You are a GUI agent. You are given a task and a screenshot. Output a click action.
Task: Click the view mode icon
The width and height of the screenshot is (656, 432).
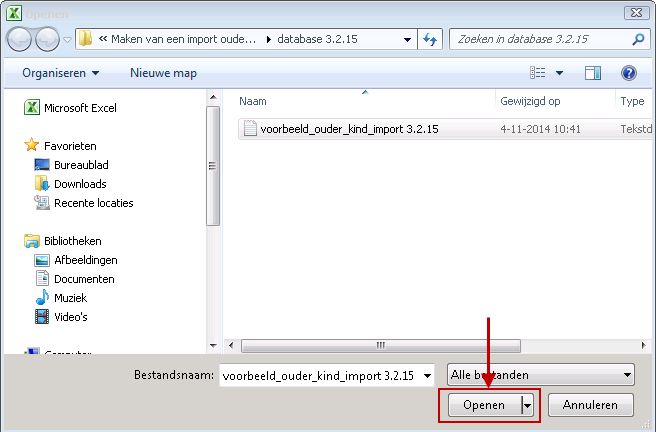click(538, 73)
